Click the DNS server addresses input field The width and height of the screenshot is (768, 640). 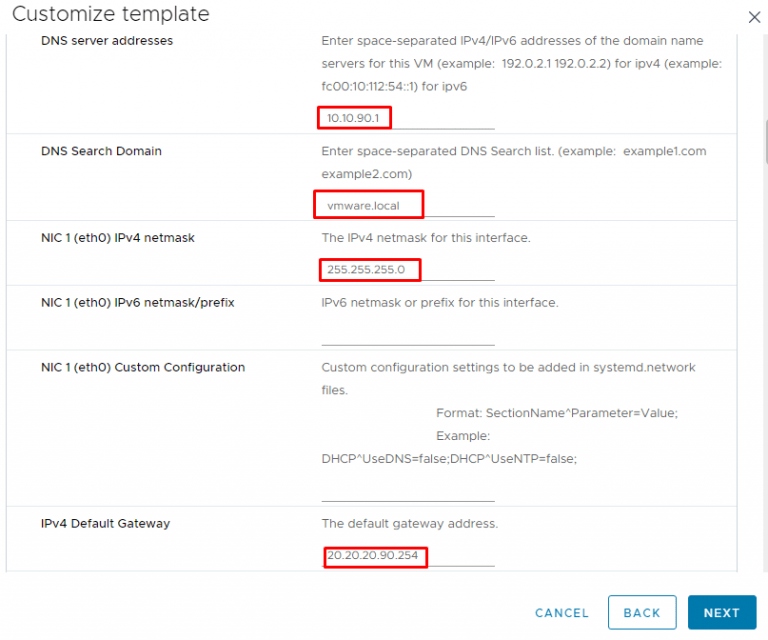[x=407, y=118]
